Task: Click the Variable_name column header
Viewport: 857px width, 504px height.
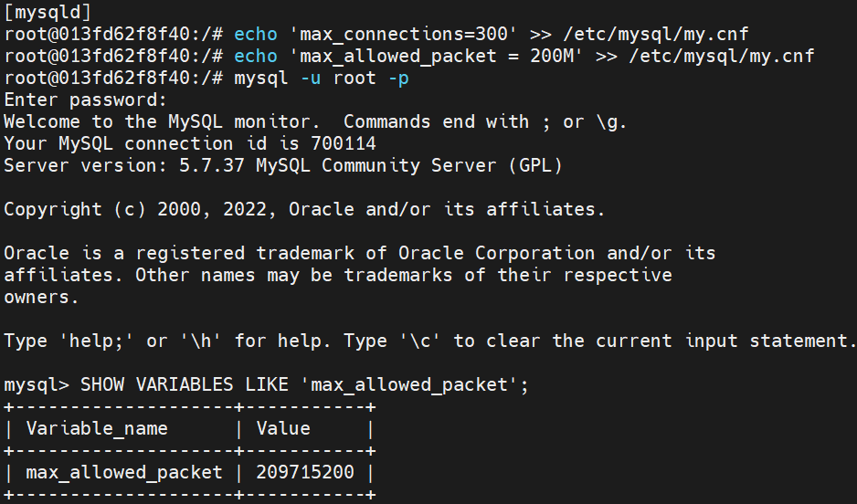Action: coord(97,428)
